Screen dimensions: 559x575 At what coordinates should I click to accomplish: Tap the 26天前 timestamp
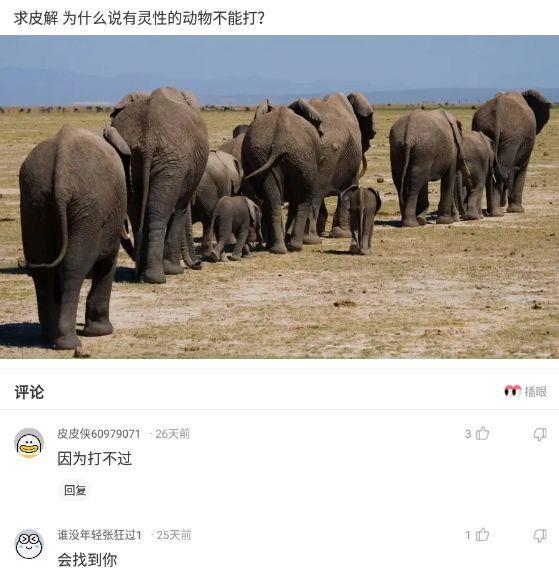(172, 434)
